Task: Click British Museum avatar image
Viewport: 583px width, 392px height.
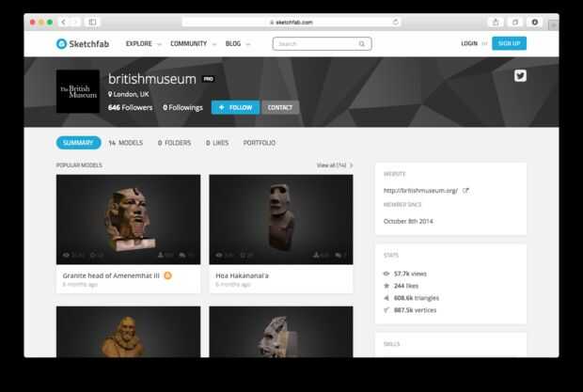Action: pos(78,91)
